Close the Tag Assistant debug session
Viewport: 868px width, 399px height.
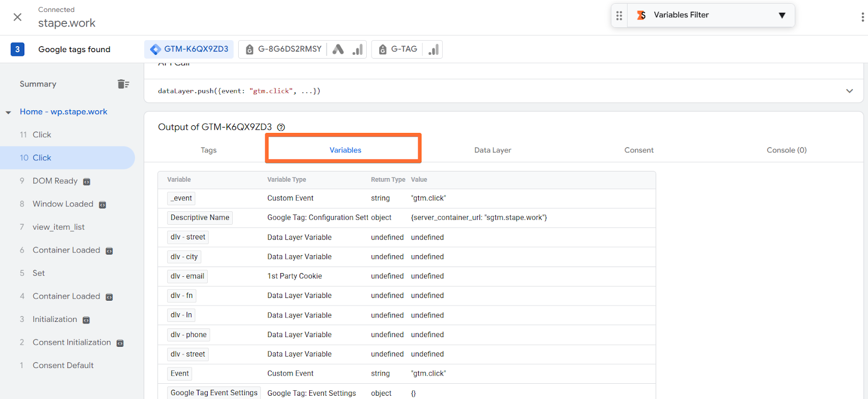click(x=17, y=17)
